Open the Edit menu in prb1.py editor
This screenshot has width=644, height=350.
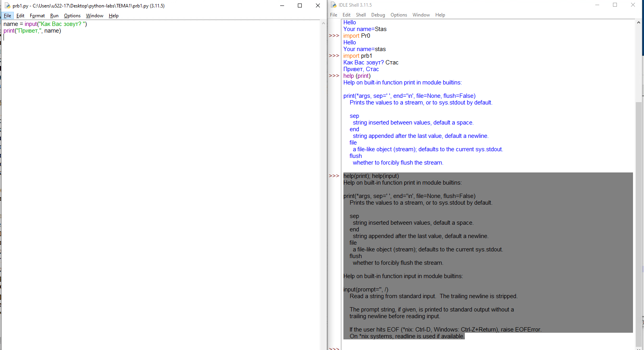point(20,16)
